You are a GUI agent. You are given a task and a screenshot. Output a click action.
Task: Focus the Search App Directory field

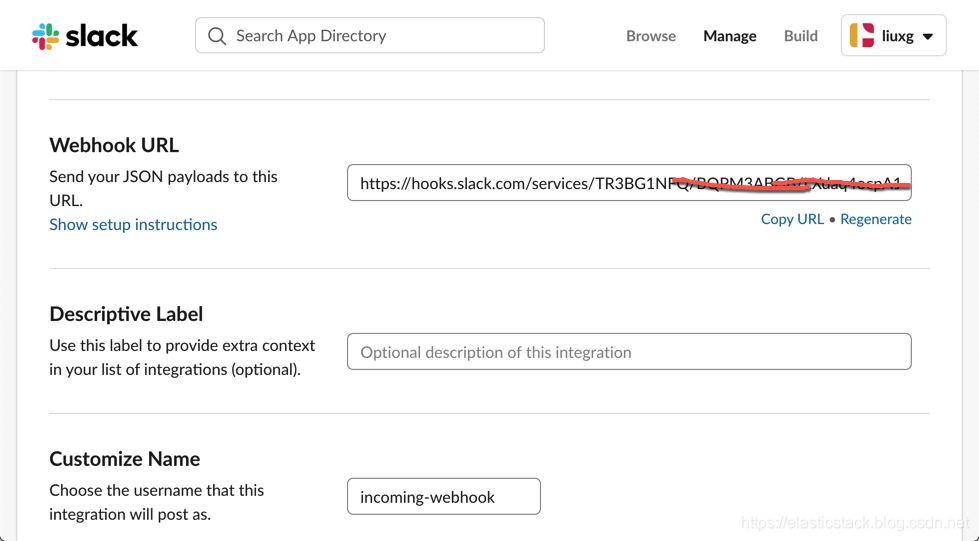(x=370, y=35)
